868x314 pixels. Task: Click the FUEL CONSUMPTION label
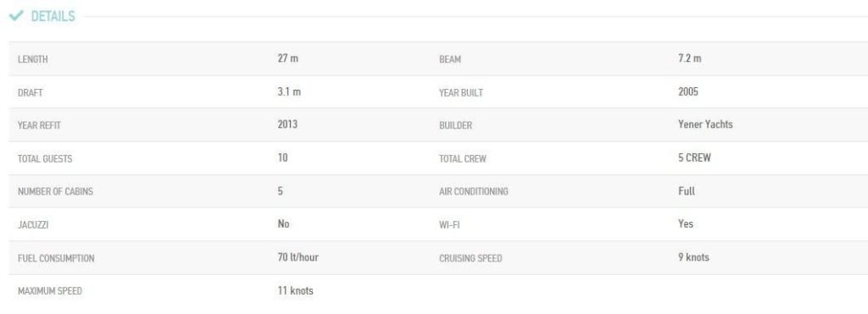click(56, 258)
